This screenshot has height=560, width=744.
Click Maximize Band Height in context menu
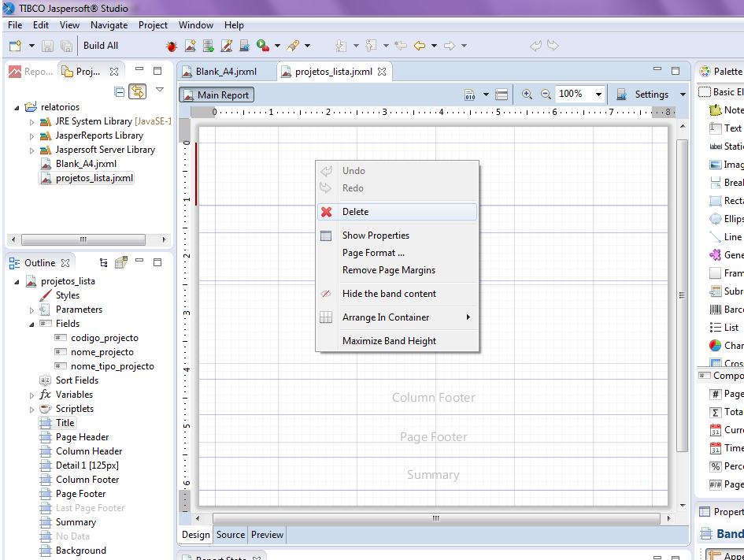pos(397,341)
